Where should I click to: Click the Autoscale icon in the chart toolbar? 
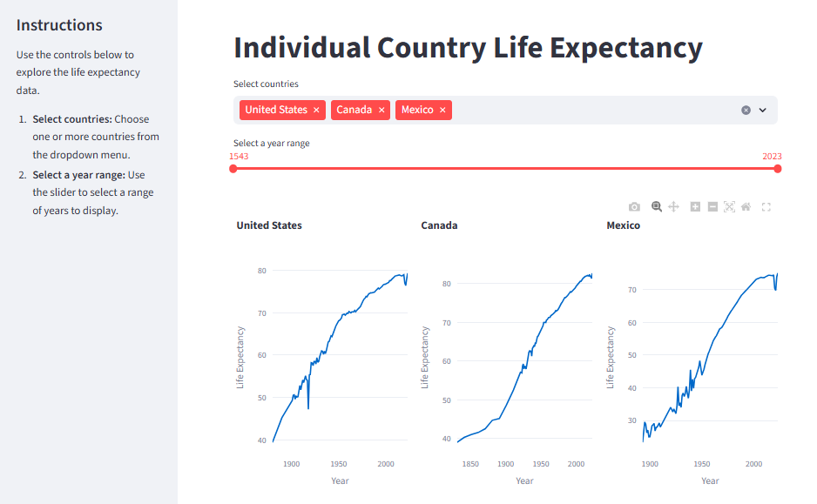(x=730, y=206)
